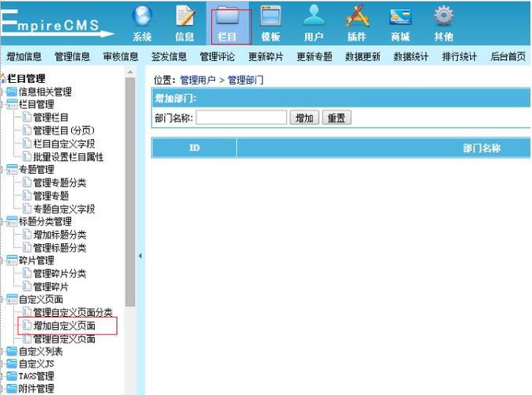Open 管理自定义页面分类 in the tree
Viewport: 532px width, 395px height.
[73, 312]
